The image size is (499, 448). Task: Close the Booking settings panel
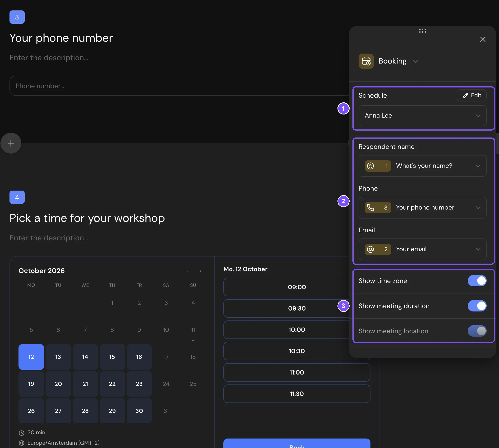[x=482, y=39]
